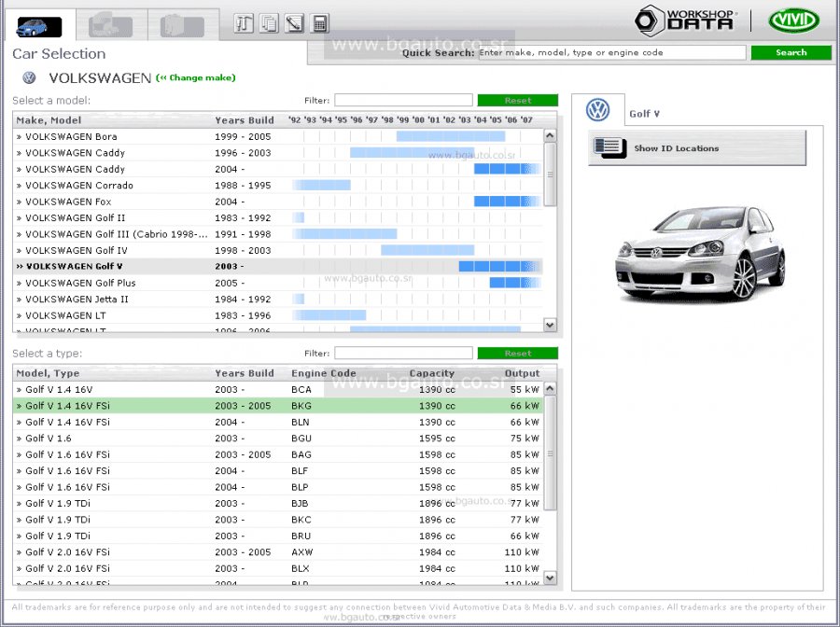840x627 pixels.
Task: Click the model list scrollbar thumb
Action: [x=550, y=174]
